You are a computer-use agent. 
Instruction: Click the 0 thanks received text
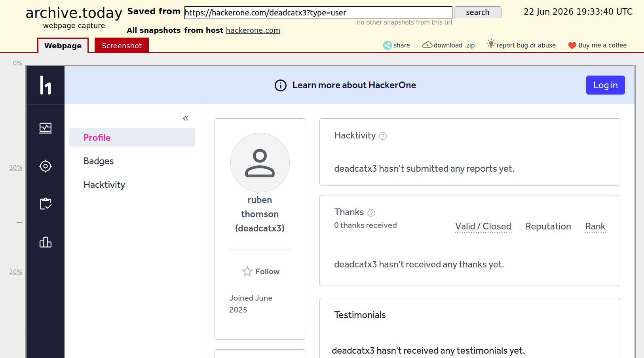(365, 225)
